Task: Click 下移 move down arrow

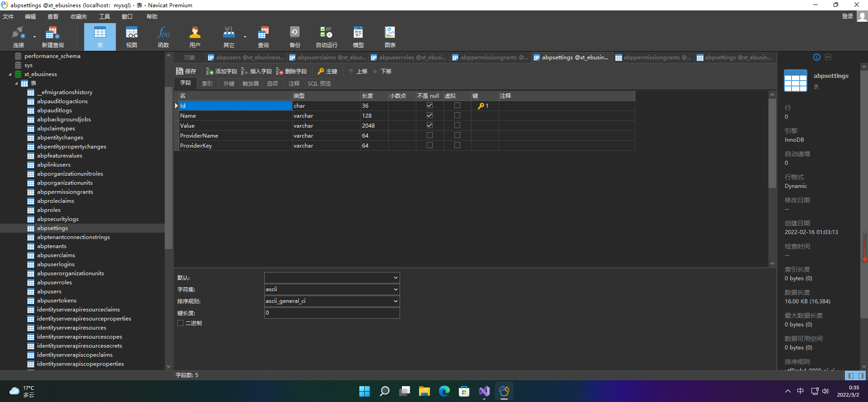Action: click(x=382, y=71)
